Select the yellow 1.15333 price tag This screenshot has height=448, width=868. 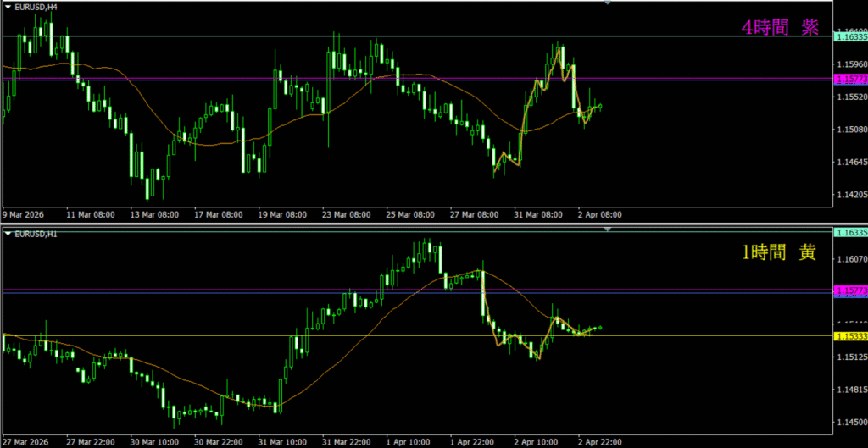point(851,336)
